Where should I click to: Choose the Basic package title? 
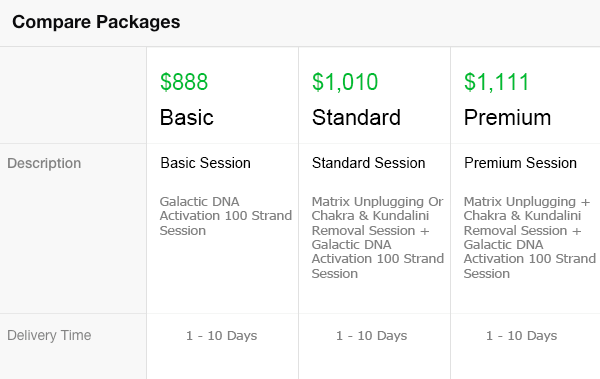(x=187, y=117)
